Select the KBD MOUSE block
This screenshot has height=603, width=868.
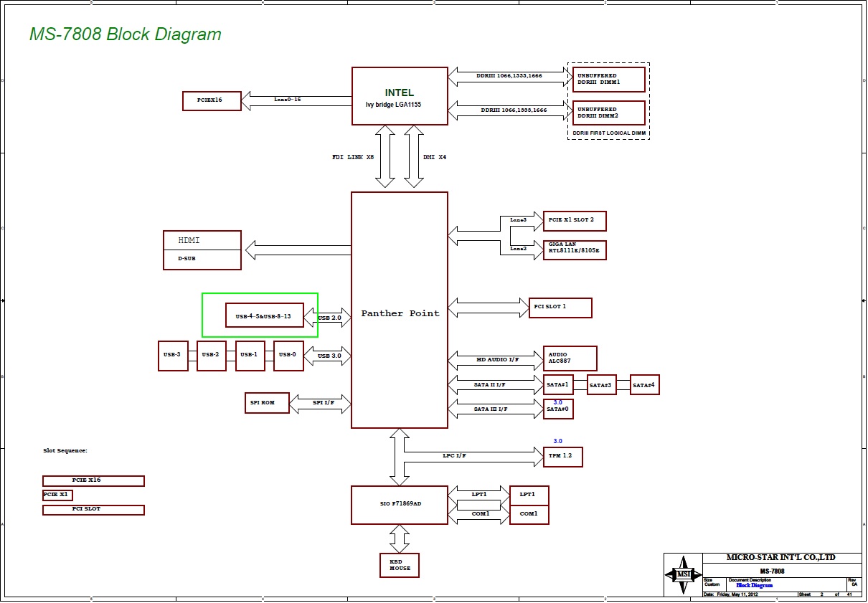[400, 565]
